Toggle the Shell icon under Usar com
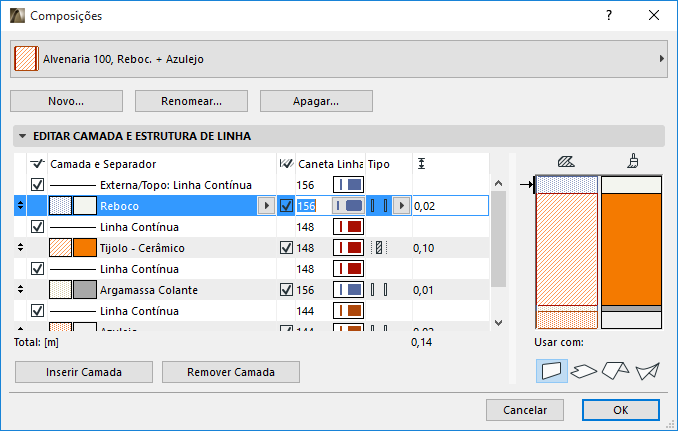 click(x=647, y=370)
